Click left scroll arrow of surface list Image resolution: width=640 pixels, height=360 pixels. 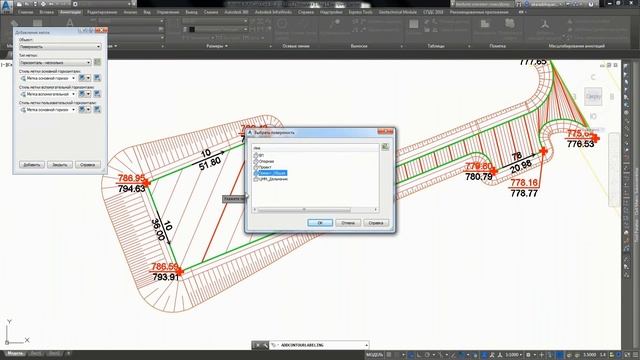(x=255, y=210)
